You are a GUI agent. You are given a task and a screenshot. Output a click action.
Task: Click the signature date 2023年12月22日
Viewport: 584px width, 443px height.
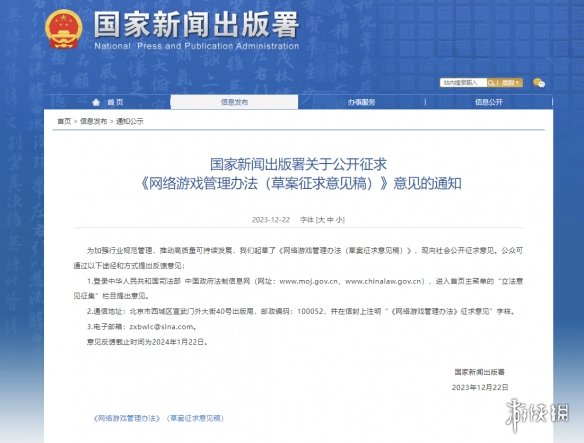point(480,387)
